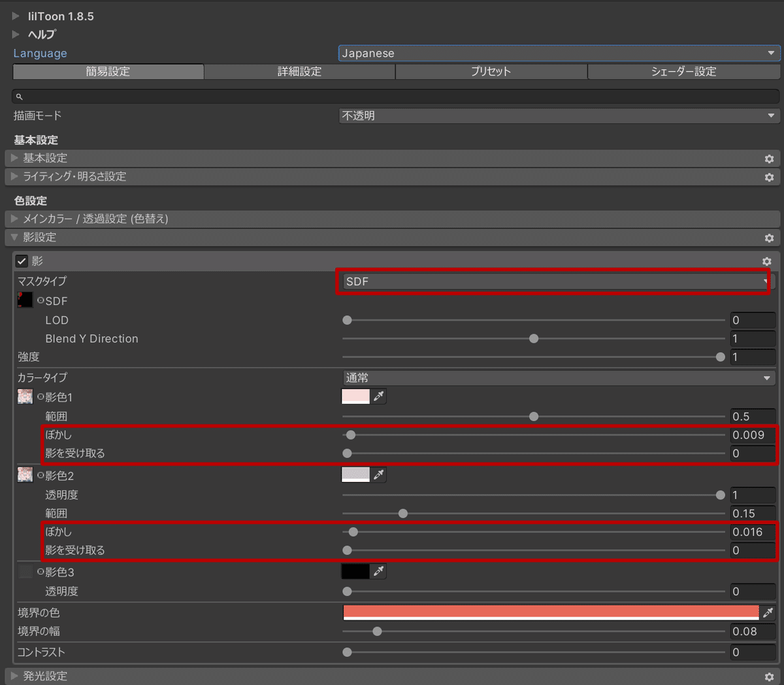Click the 影色2 ぼかし value 0.016
This screenshot has width=784, height=685.
pyautogui.click(x=753, y=532)
